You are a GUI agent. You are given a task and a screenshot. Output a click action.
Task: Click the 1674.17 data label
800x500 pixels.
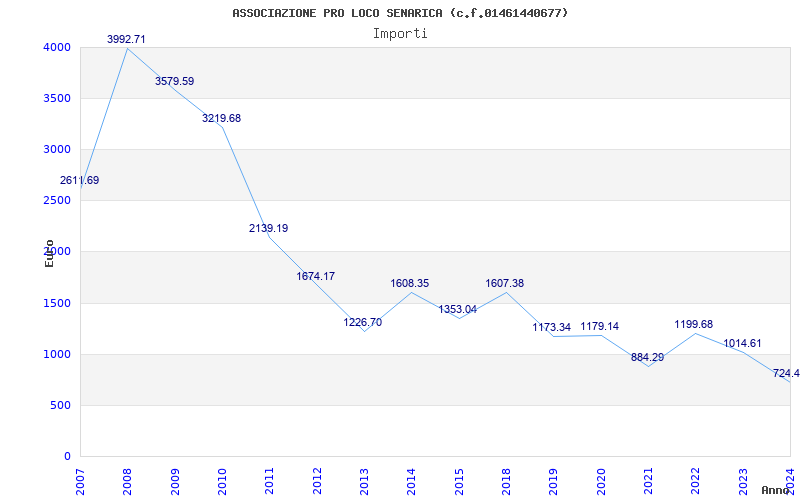316,276
